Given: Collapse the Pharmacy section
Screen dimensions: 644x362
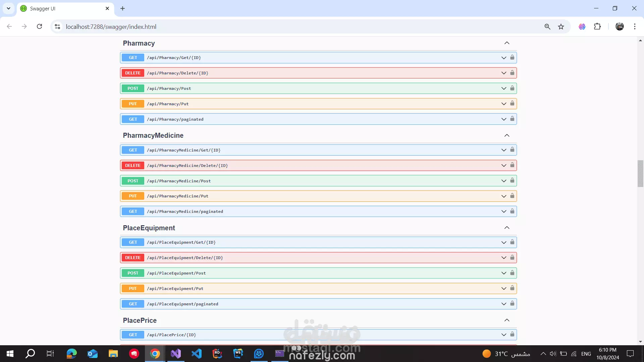Looking at the screenshot, I should (x=507, y=43).
